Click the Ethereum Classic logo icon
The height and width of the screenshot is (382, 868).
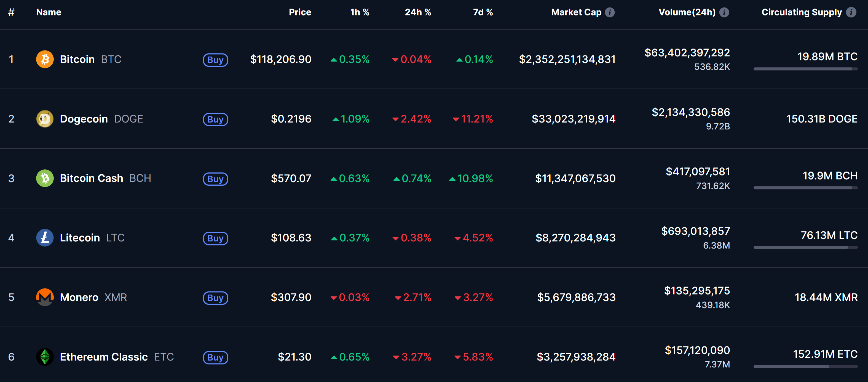45,357
